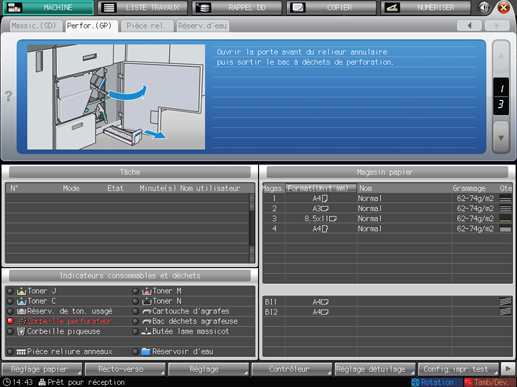Open the Réglage papier button
This screenshot has width=517, height=387.
pos(42,369)
